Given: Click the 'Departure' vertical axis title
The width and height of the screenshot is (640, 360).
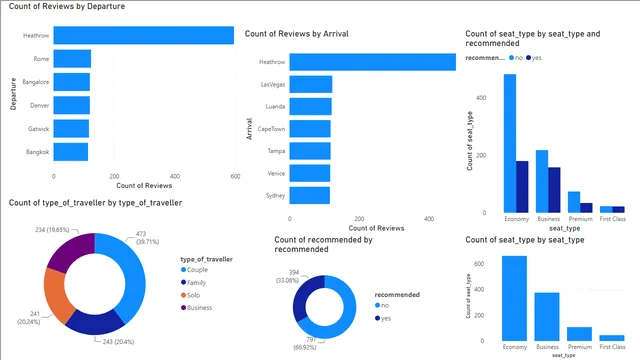Looking at the screenshot, I should [x=13, y=93].
